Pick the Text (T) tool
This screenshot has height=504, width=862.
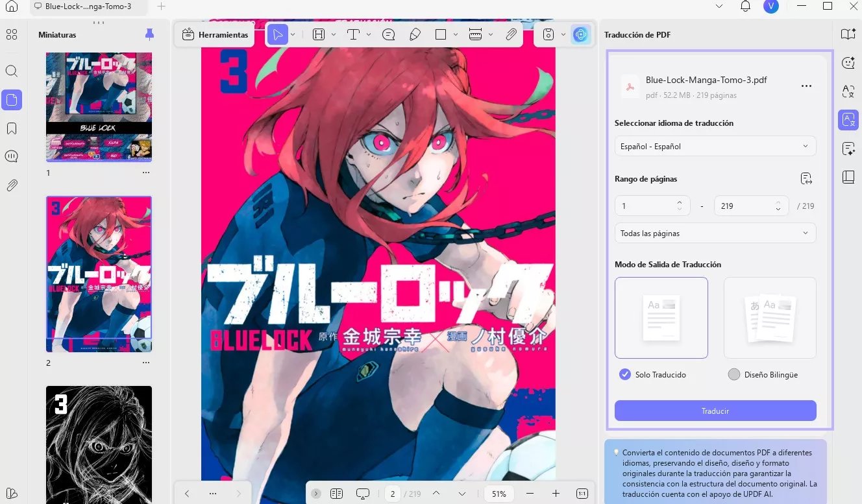(x=353, y=34)
